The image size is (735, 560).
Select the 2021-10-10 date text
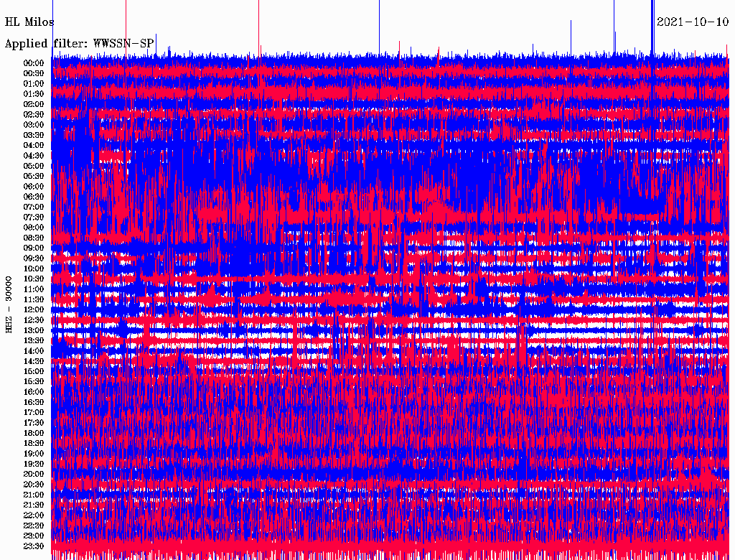point(693,22)
